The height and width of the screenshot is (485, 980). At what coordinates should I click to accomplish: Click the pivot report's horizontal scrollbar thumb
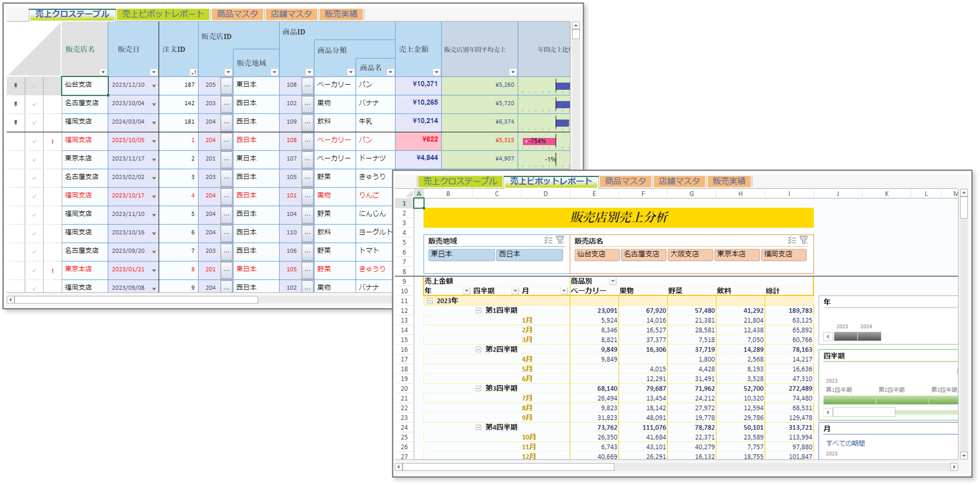click(x=508, y=467)
